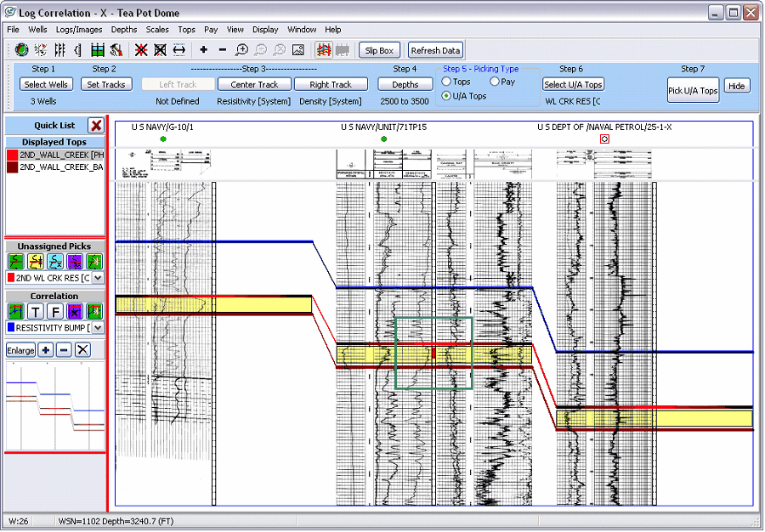Click the F button in Correlation panel
The image size is (765, 532).
coord(54,311)
